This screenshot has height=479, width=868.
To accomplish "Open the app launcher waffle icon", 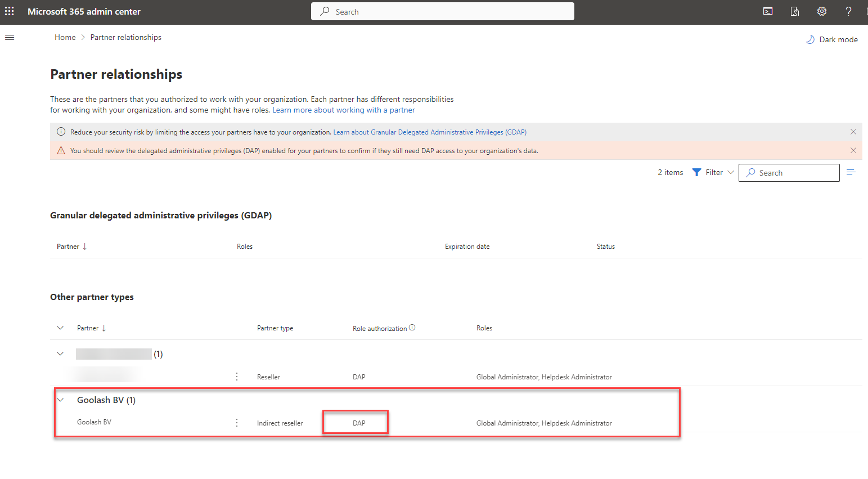I will click(x=10, y=11).
